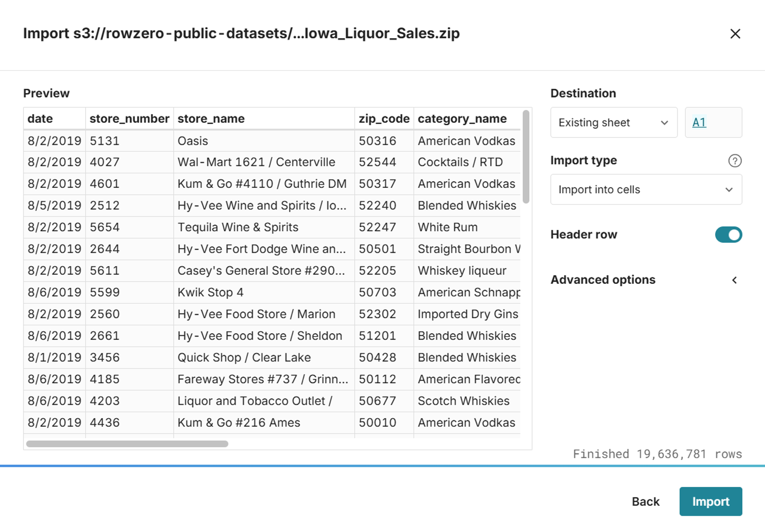Open the Existing sheet destination dropdown
Image resolution: width=765 pixels, height=532 pixels.
point(614,122)
